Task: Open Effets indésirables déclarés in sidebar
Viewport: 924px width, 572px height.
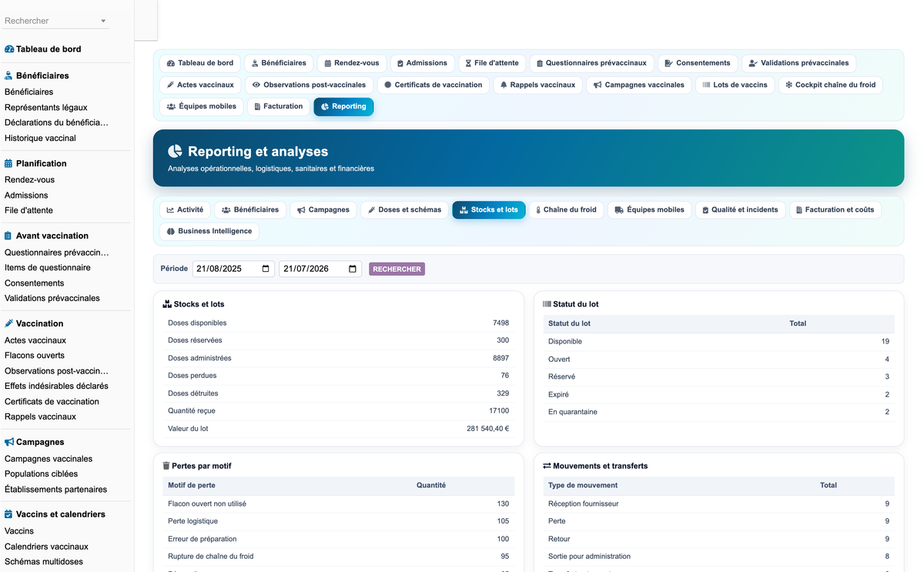Action: tap(56, 386)
